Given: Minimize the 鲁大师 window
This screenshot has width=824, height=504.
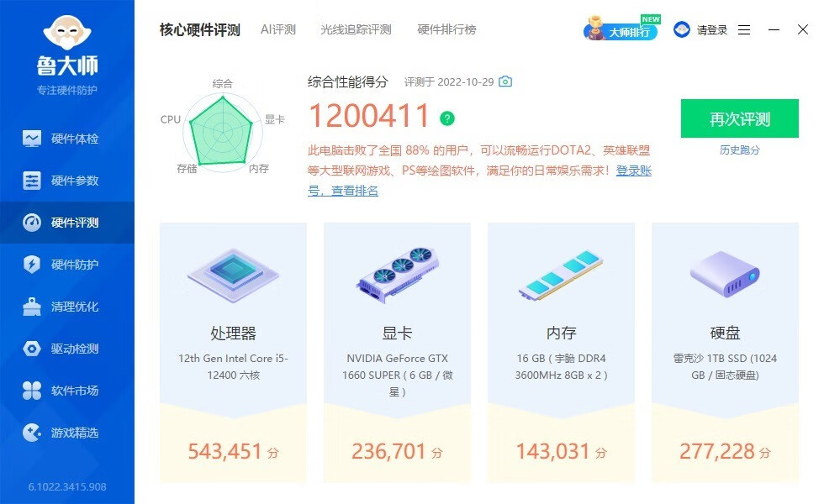Looking at the screenshot, I should 774,30.
